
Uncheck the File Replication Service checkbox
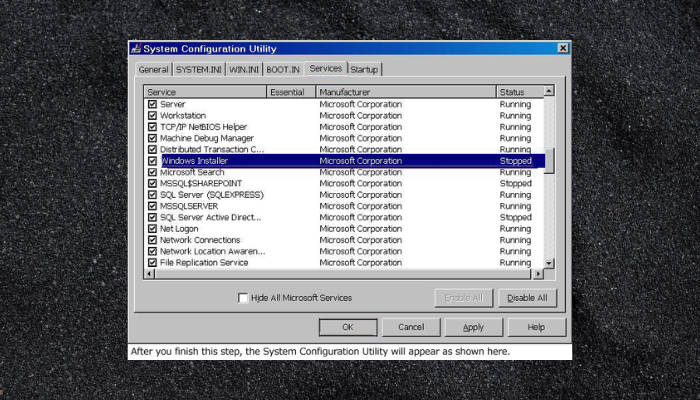(152, 262)
